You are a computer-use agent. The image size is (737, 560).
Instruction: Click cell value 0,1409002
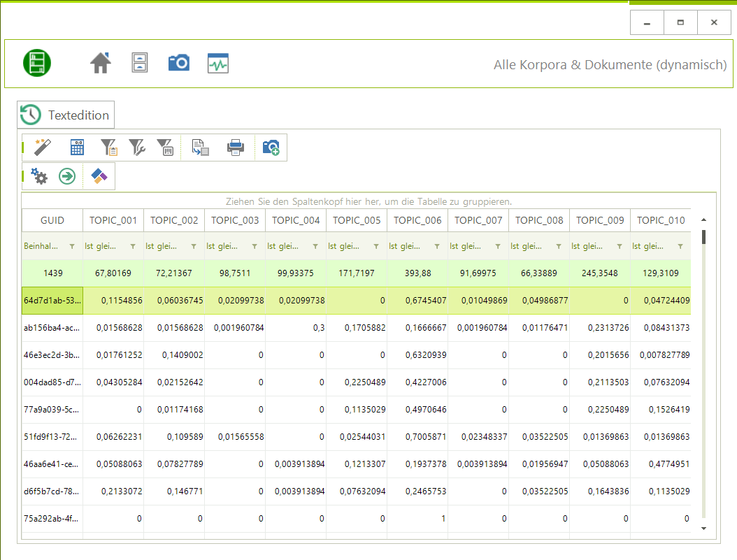(174, 354)
